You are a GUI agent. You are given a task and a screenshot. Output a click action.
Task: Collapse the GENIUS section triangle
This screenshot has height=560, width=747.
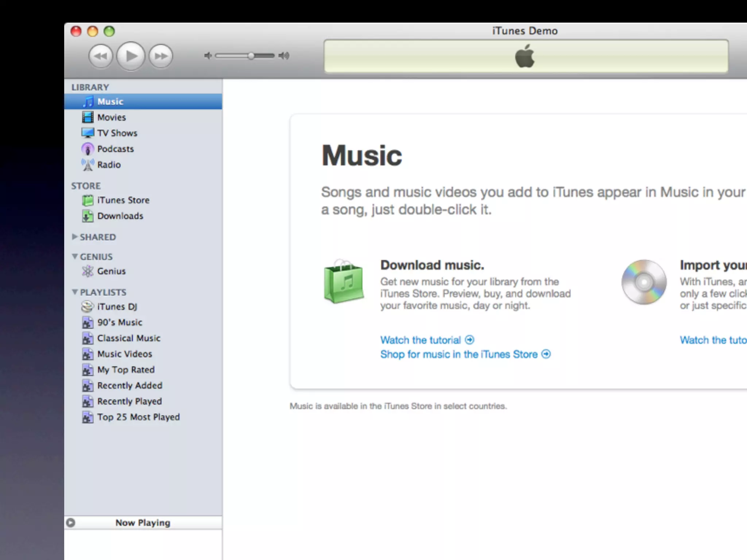(x=75, y=257)
